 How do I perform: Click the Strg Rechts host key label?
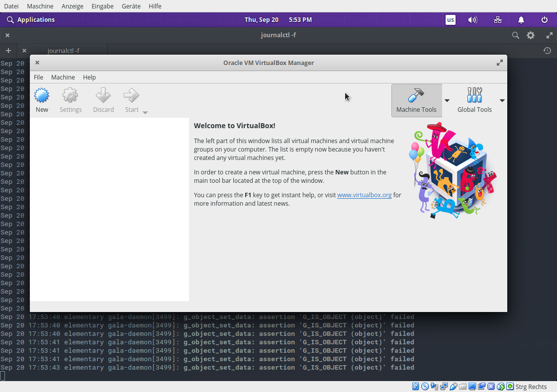click(531, 387)
